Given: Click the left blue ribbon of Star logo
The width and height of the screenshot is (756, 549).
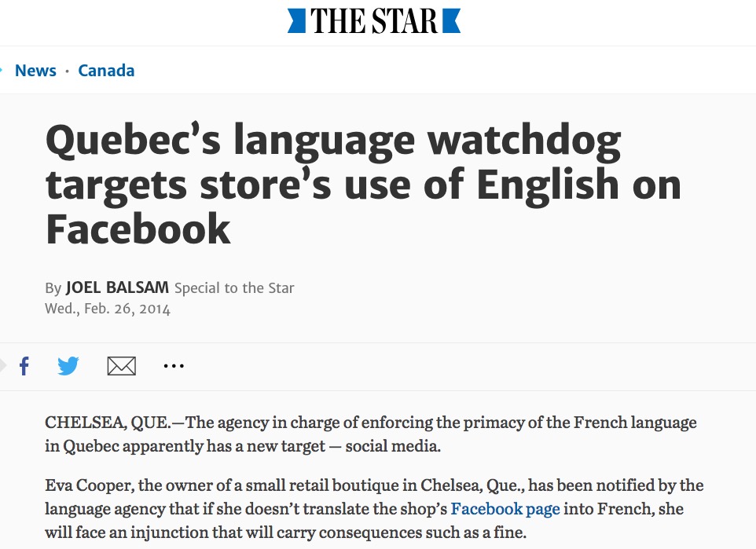Looking at the screenshot, I should pos(296,21).
